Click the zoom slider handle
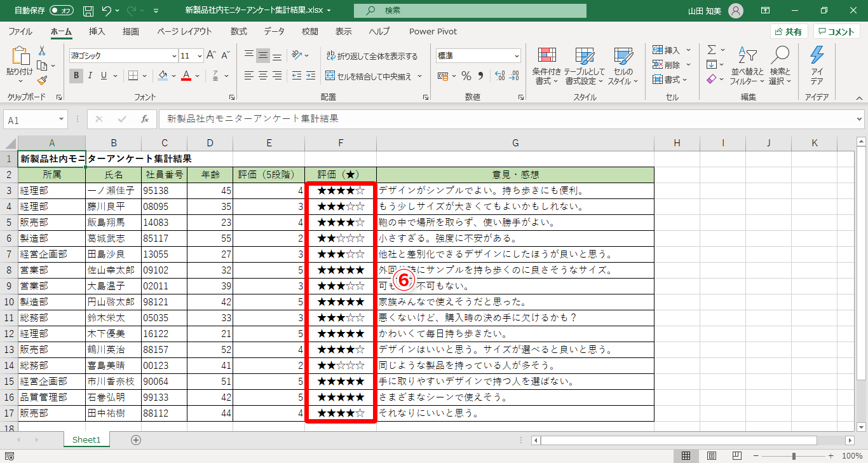Screen dimensions: 868x463 click(794, 456)
